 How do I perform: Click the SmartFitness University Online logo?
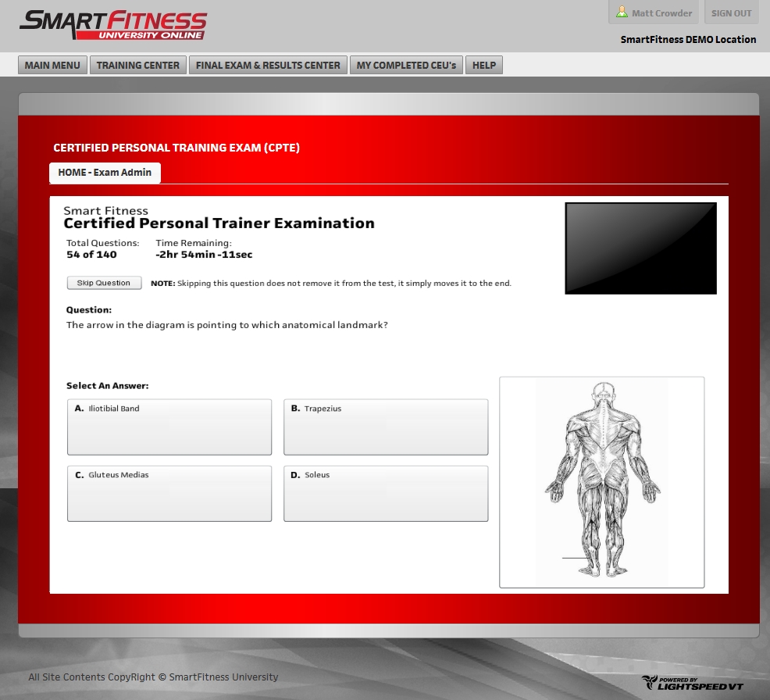113,25
